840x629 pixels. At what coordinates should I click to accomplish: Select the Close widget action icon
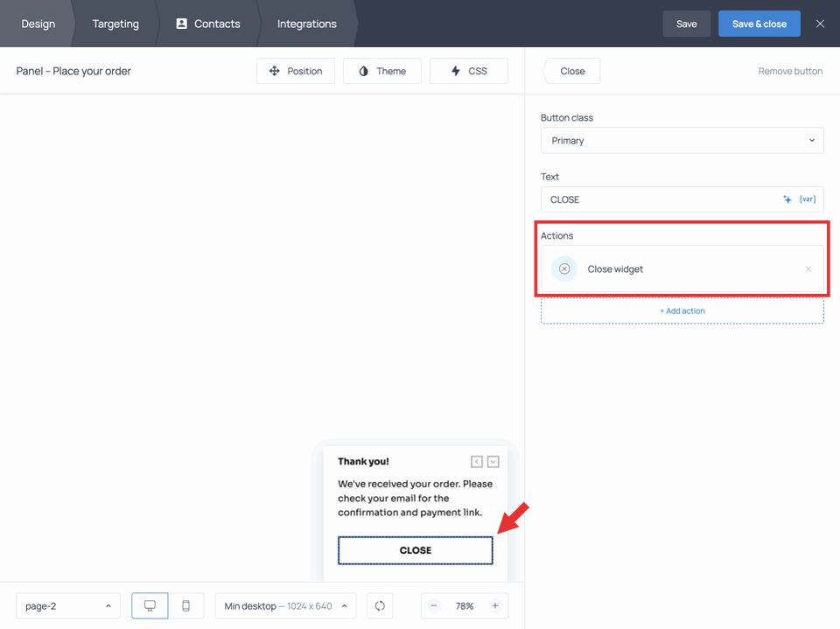coord(564,269)
